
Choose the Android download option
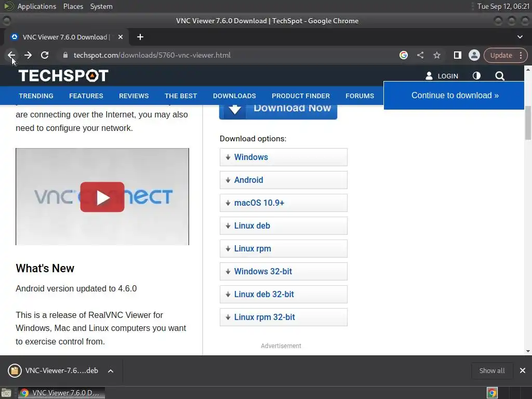point(283,180)
